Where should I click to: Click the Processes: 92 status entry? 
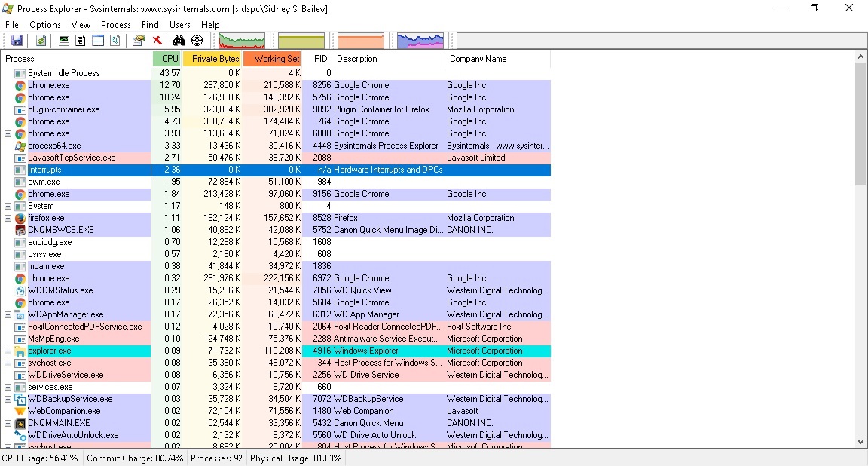coord(216,458)
